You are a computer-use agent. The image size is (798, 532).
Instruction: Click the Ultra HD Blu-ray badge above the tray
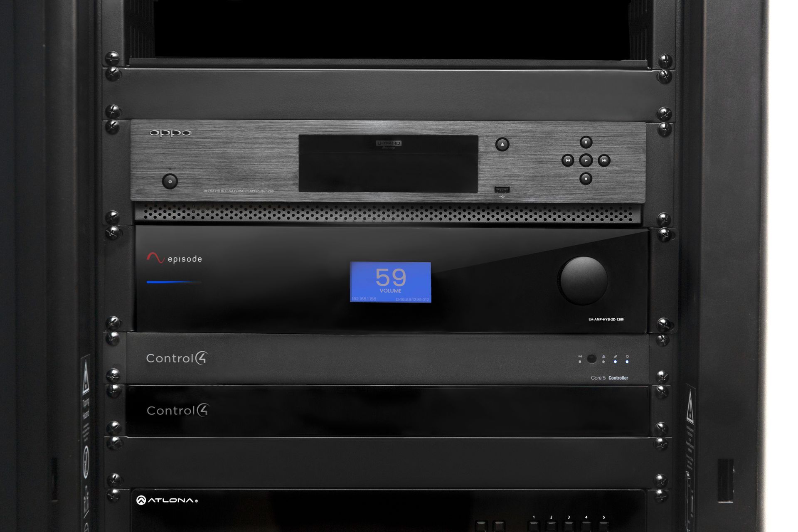[x=388, y=145]
